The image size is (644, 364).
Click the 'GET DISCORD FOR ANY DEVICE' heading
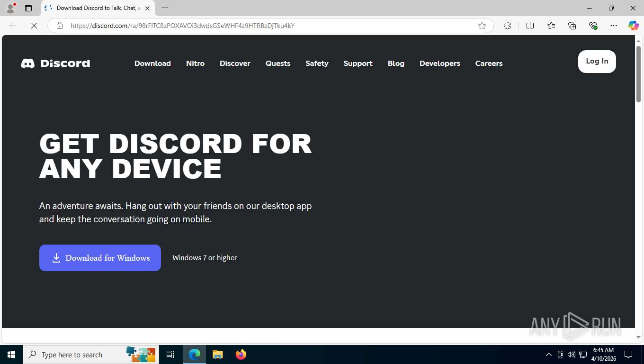click(176, 156)
